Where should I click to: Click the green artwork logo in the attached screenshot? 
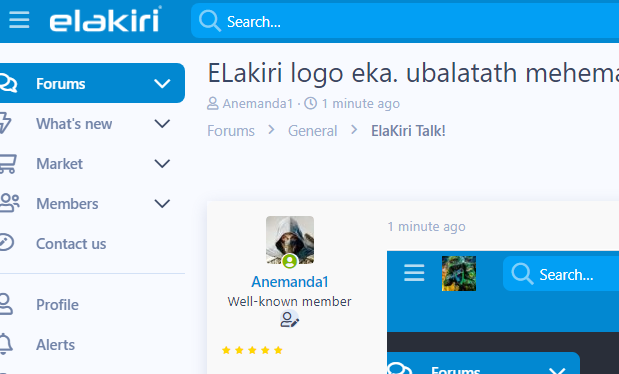tap(459, 273)
